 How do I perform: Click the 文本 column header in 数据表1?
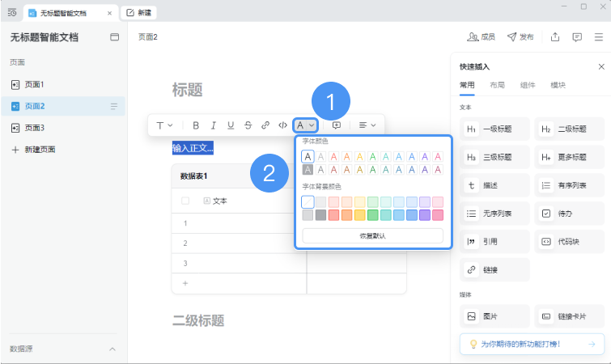tap(215, 201)
